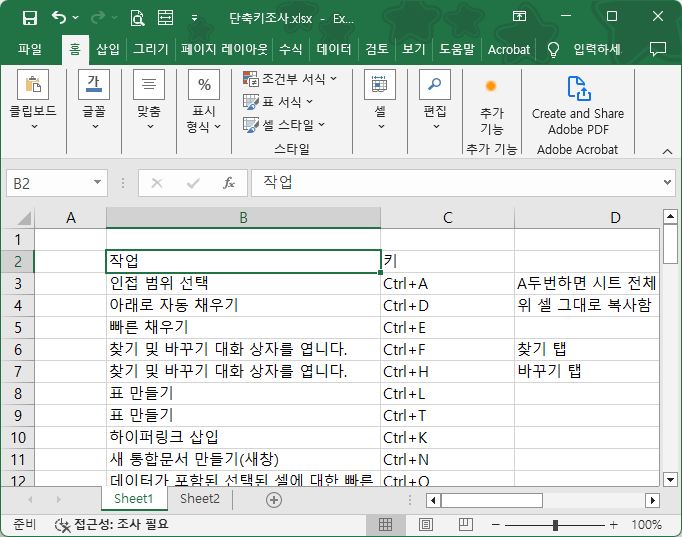The image size is (682, 537).
Task: Switch to the 그리기 tab
Action: 150,49
